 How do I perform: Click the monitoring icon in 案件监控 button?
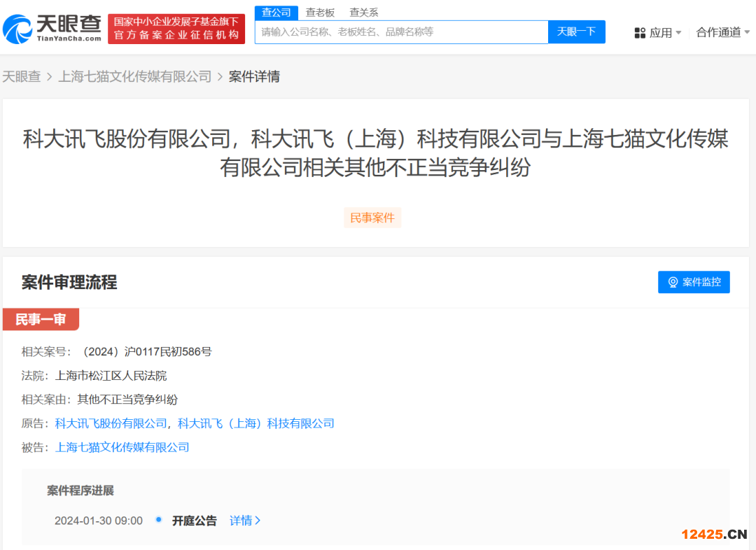[x=673, y=282]
